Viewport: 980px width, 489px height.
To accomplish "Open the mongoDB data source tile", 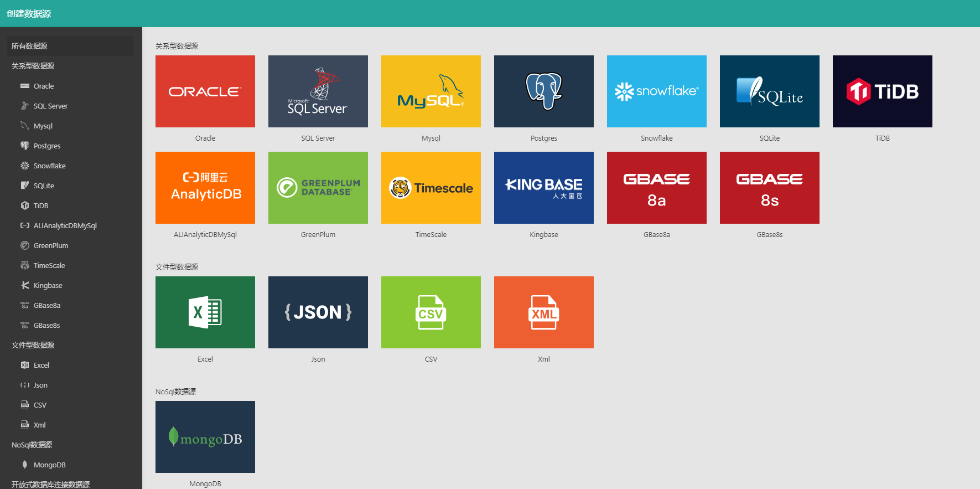I will 205,437.
